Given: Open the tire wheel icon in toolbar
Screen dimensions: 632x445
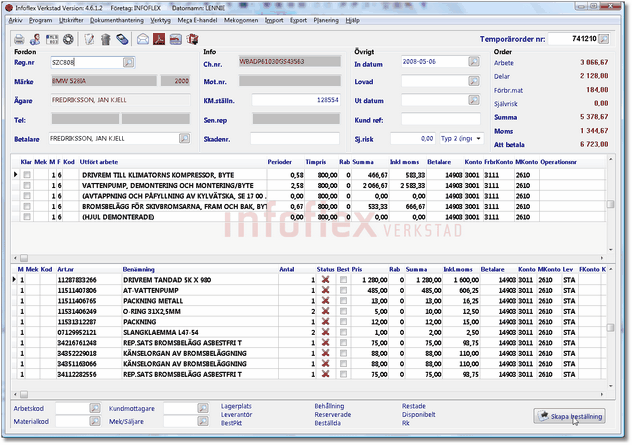Looking at the screenshot, I should [x=69, y=39].
